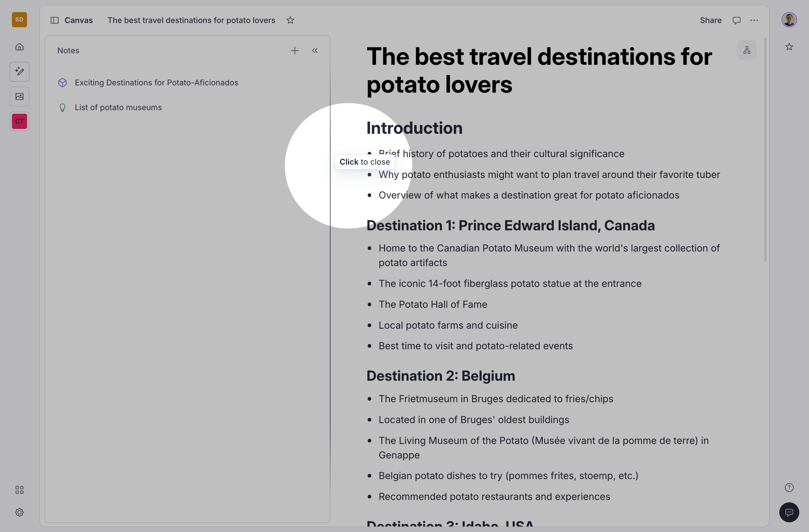Star the document title as favorite
Image resolution: width=809 pixels, height=532 pixels.
[x=290, y=20]
